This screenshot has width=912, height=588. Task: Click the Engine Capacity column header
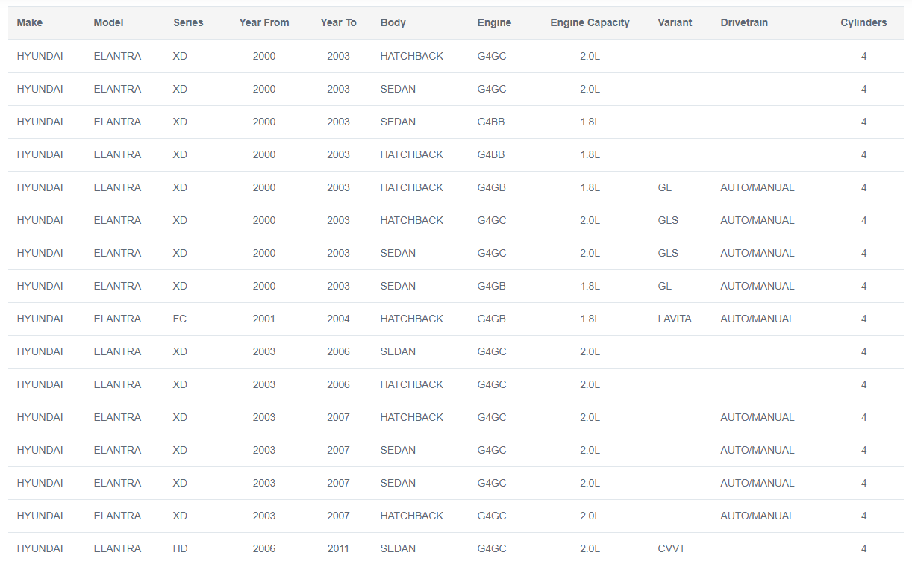(590, 22)
